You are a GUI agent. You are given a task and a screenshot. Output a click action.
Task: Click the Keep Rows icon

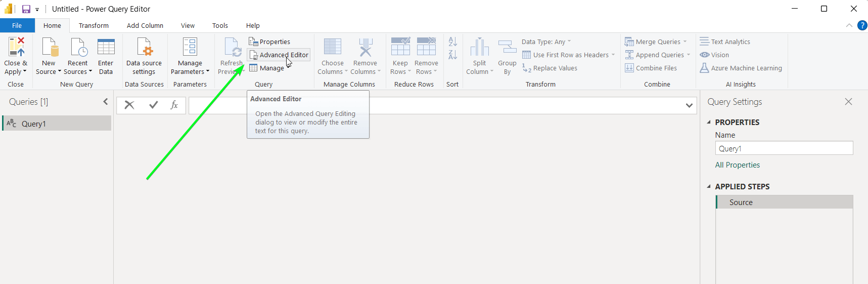click(400, 46)
